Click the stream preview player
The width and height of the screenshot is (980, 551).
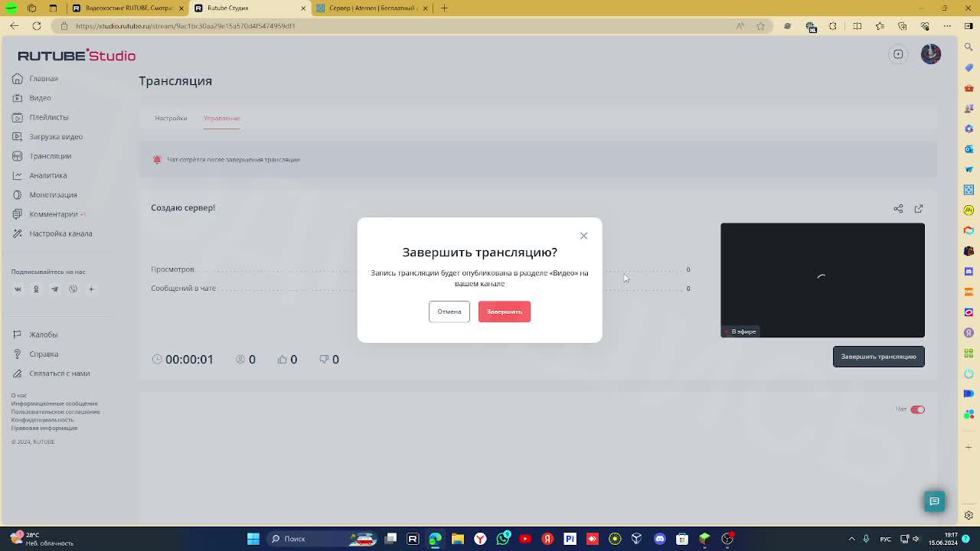point(822,280)
